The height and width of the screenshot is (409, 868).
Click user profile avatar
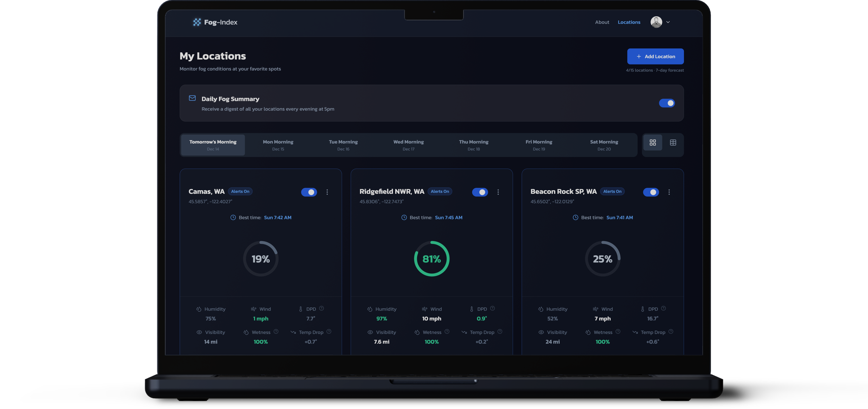[656, 22]
